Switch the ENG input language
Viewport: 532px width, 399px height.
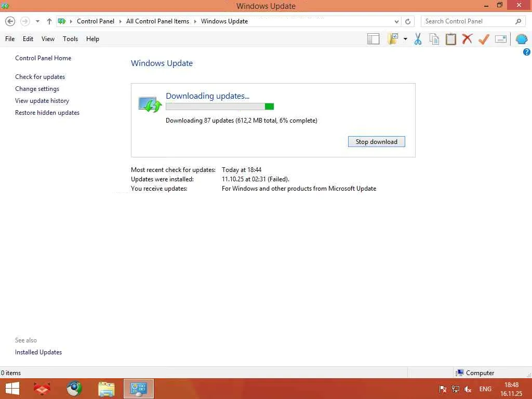(485, 389)
